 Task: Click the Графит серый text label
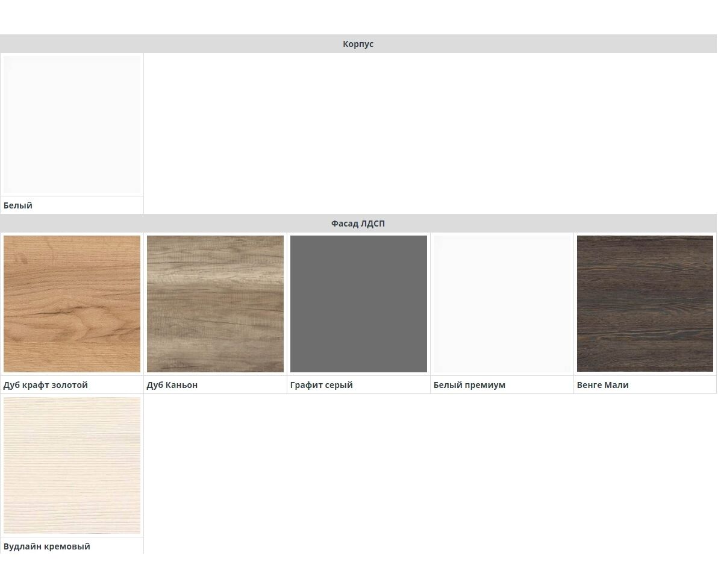(x=322, y=385)
